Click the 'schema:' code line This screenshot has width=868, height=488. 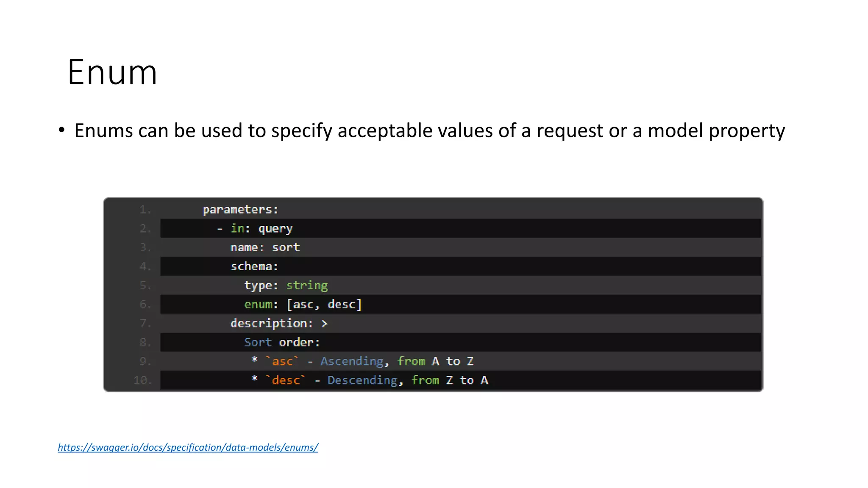click(x=254, y=266)
